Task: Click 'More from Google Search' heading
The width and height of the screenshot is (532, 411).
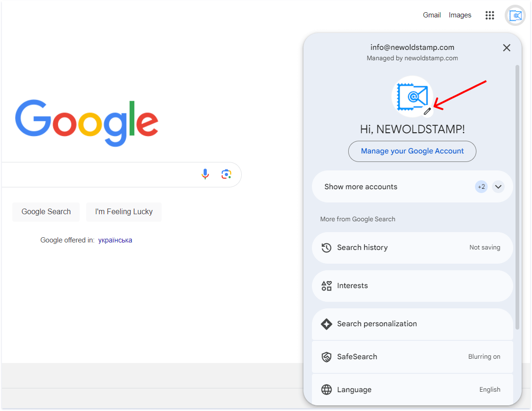Action: point(358,219)
